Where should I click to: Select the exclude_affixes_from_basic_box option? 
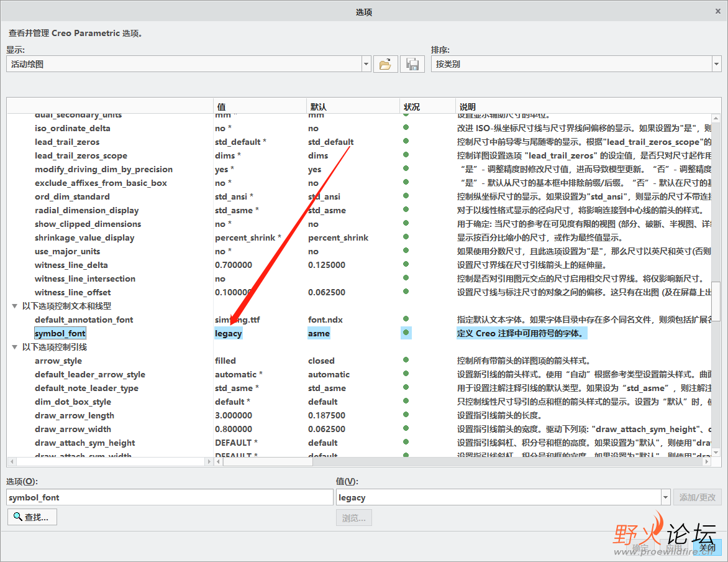[x=101, y=183]
